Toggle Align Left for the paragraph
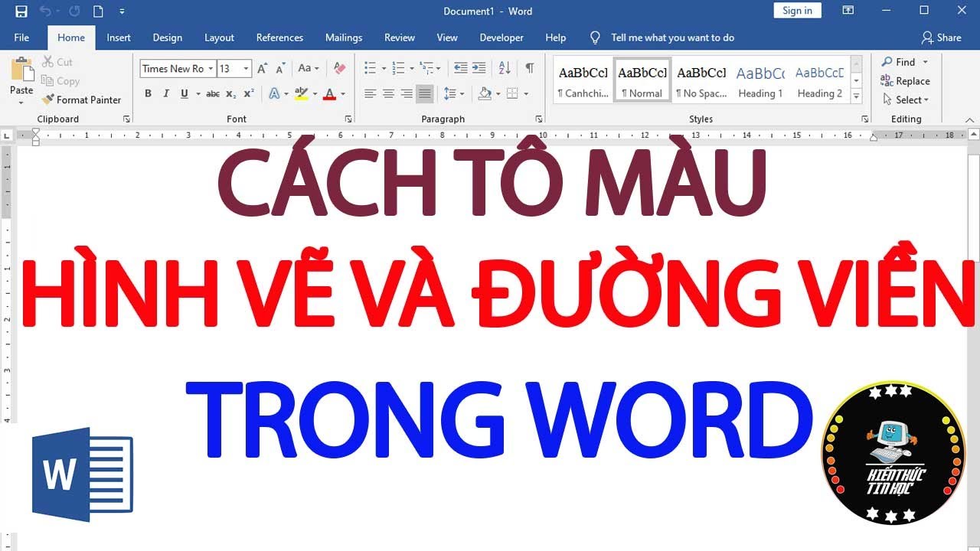 click(x=370, y=93)
